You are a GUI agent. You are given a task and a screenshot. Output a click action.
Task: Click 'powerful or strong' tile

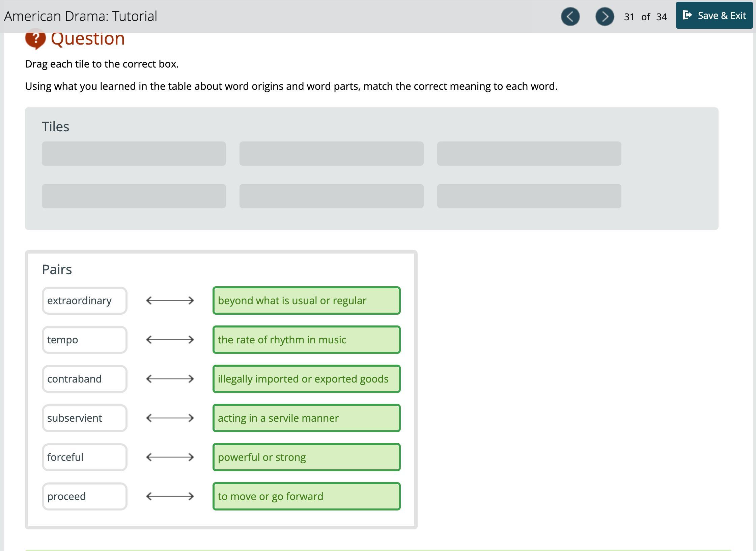(306, 457)
